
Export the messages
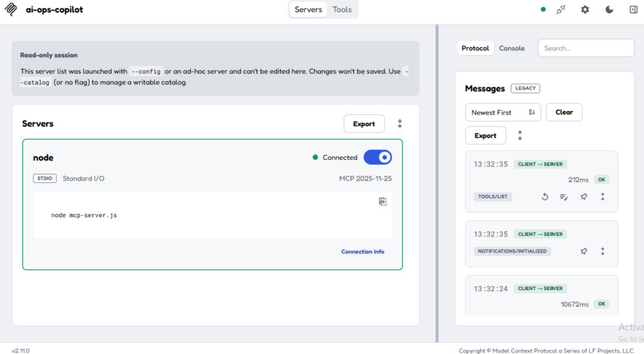[486, 136]
